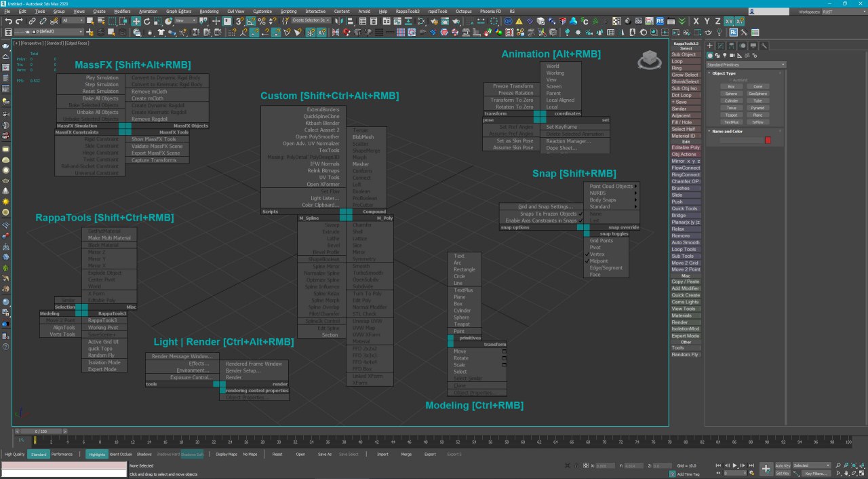The width and height of the screenshot is (868, 479).
Task: Collapse the Object Type rollout
Action: [x=724, y=73]
